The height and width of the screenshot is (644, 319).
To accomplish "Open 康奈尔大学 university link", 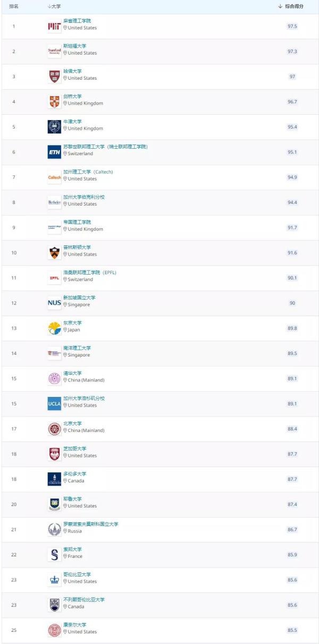I will [75, 625].
